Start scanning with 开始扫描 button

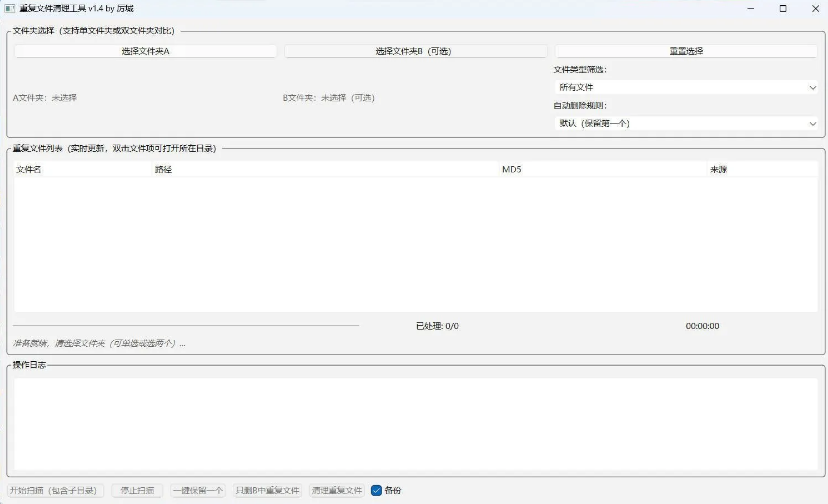(x=54, y=490)
